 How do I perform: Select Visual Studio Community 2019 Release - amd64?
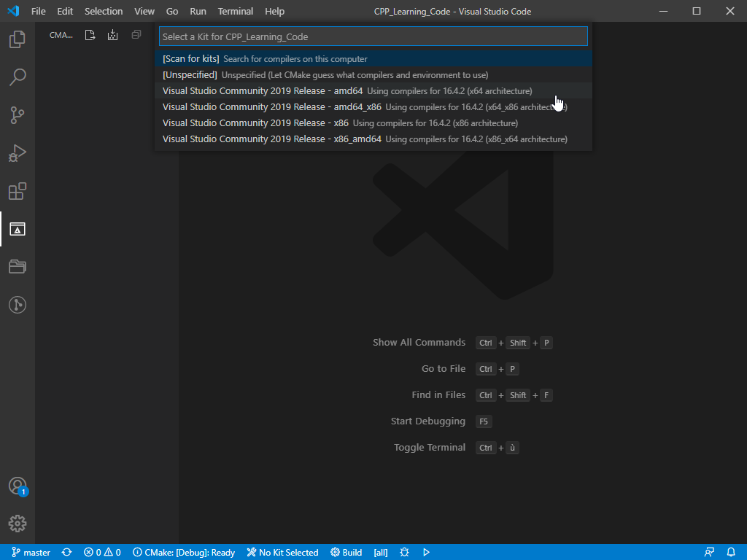coord(373,90)
